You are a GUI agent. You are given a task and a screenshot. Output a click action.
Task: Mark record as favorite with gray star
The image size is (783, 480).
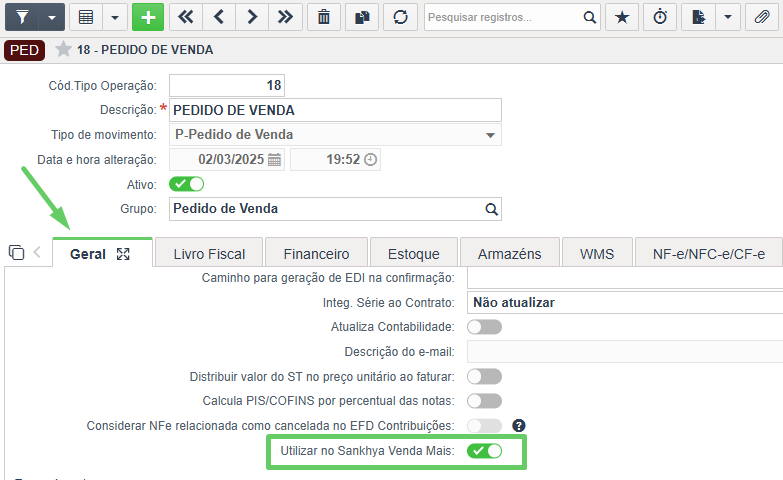click(x=63, y=49)
